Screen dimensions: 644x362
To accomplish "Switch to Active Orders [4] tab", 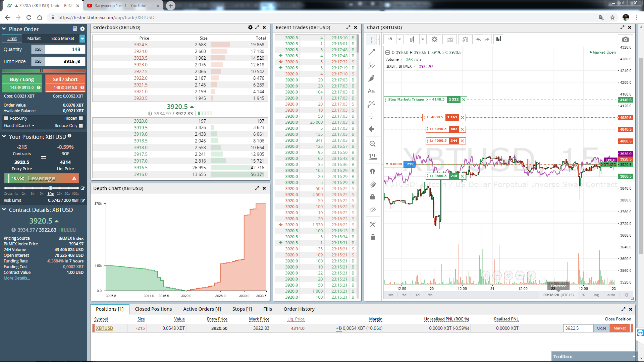I will [202, 309].
